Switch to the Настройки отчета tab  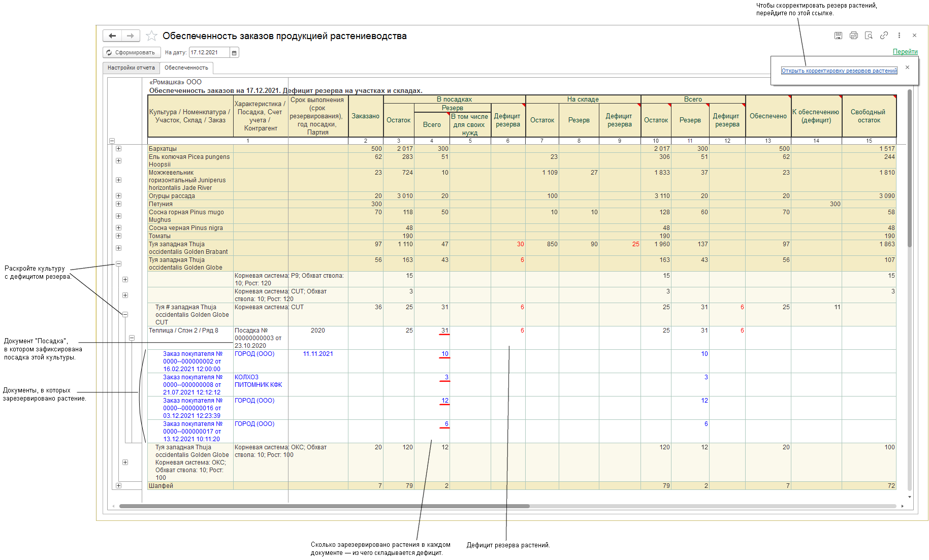point(131,68)
